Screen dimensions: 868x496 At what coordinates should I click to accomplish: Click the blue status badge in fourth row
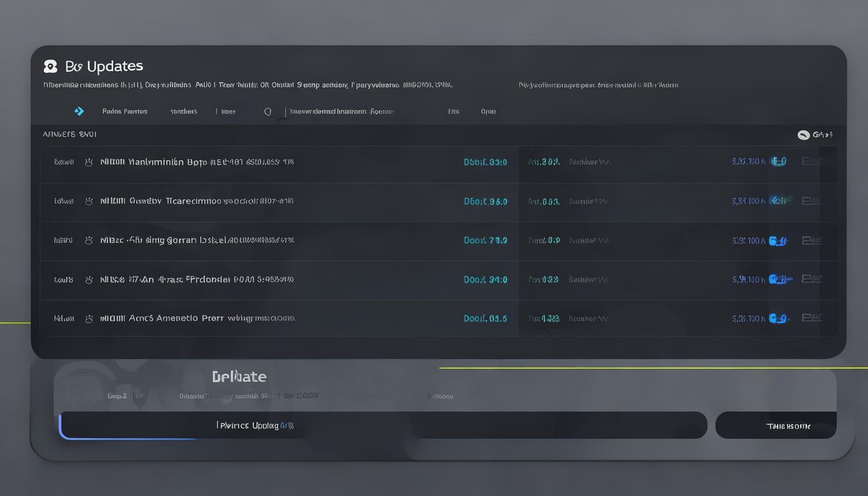[780, 280]
